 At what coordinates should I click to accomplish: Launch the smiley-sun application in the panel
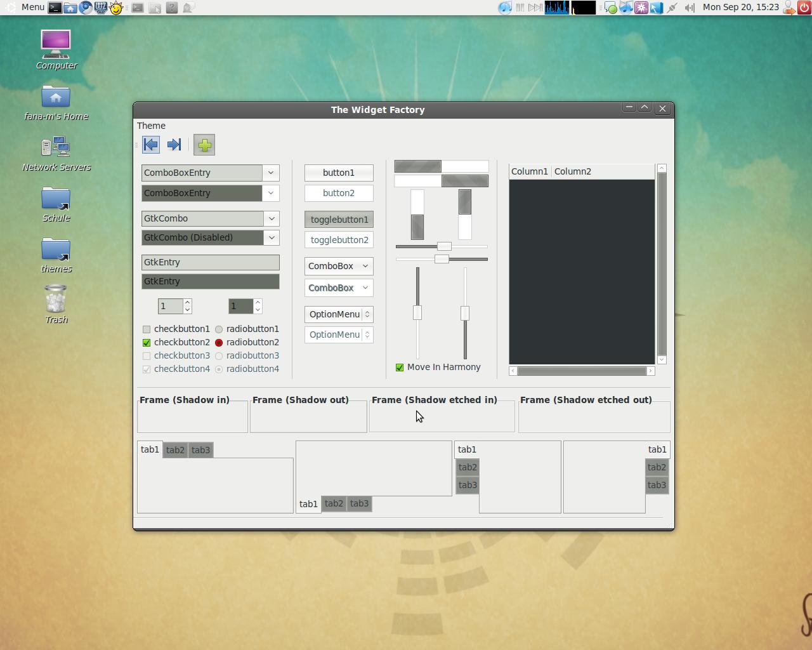click(116, 8)
